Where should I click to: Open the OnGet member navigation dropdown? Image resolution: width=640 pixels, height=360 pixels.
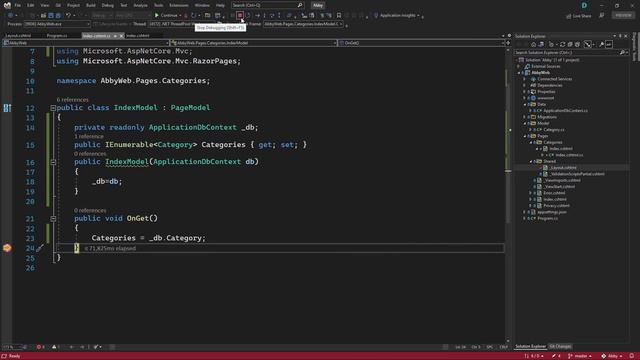[x=422, y=43]
